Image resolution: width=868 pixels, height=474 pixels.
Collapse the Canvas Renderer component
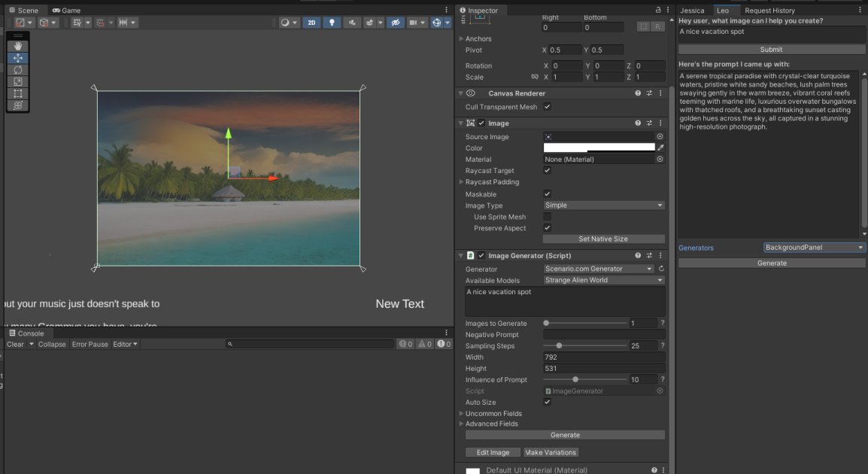[460, 93]
